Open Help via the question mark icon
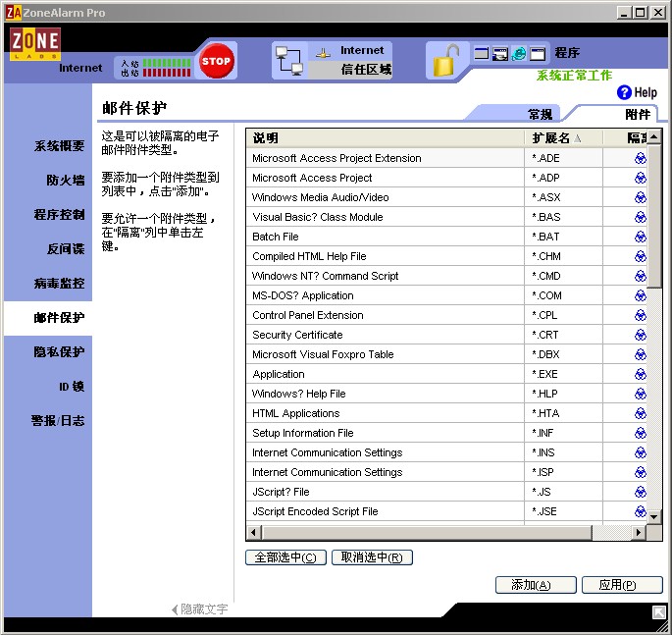The image size is (672, 635). point(624,92)
